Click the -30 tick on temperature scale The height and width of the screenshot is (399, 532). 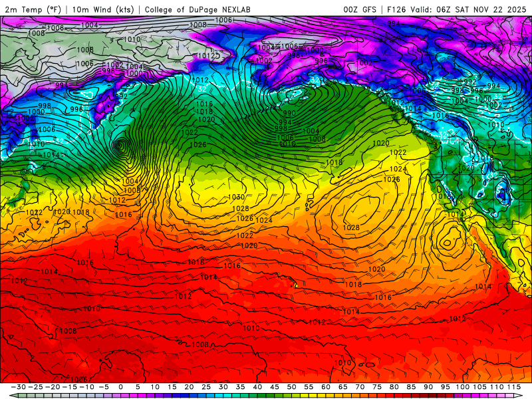tap(19, 387)
